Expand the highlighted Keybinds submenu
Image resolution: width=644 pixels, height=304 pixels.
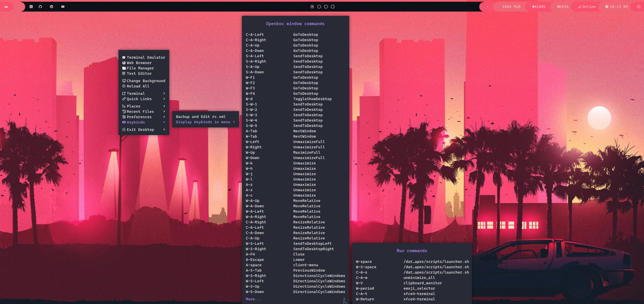(x=144, y=122)
